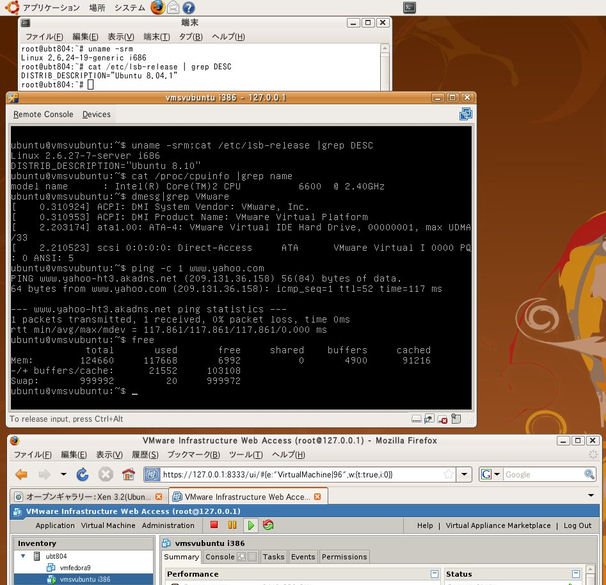The height and width of the screenshot is (585, 606).
Task: Open back/forward history dropdown arrow
Action: [63, 474]
